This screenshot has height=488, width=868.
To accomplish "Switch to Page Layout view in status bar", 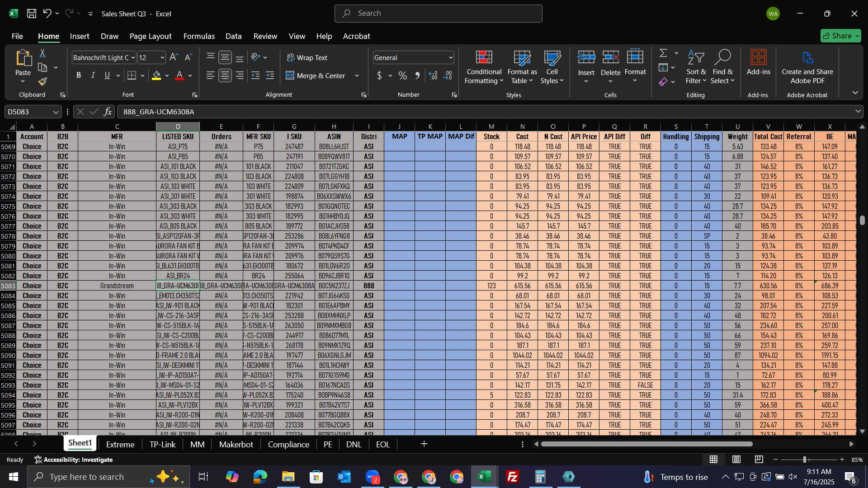I will (736, 460).
